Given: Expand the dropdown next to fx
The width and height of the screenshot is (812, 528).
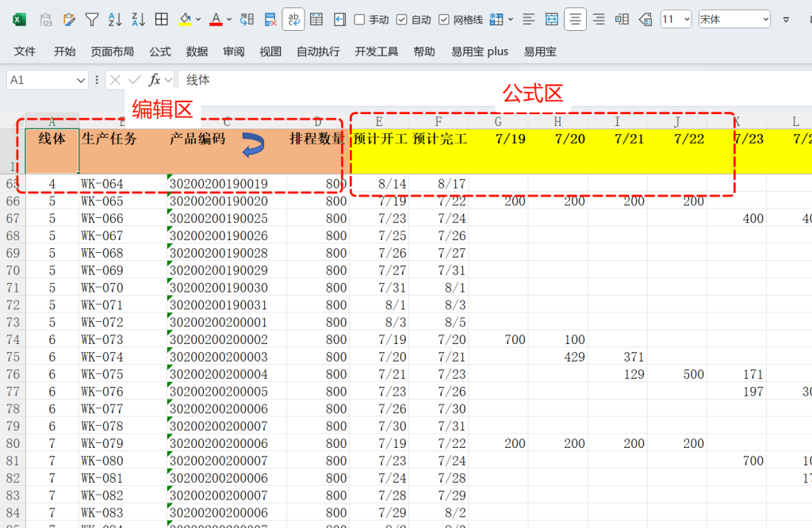Looking at the screenshot, I should point(168,80).
